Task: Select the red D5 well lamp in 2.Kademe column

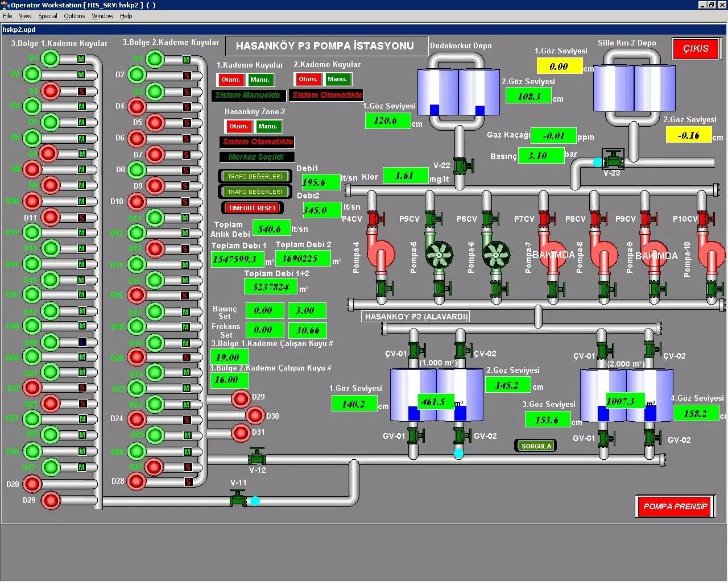Action: point(155,122)
